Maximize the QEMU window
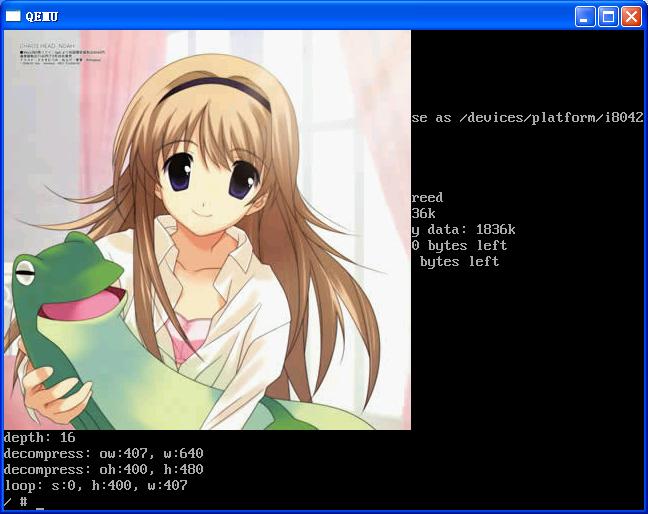Image resolution: width=648 pixels, height=514 pixels. pyautogui.click(x=608, y=17)
